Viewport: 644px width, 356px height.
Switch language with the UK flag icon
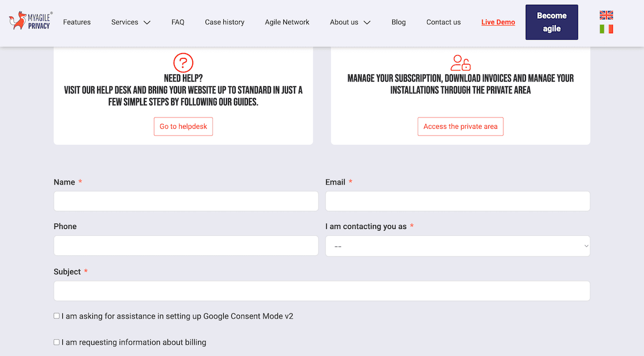[606, 15]
